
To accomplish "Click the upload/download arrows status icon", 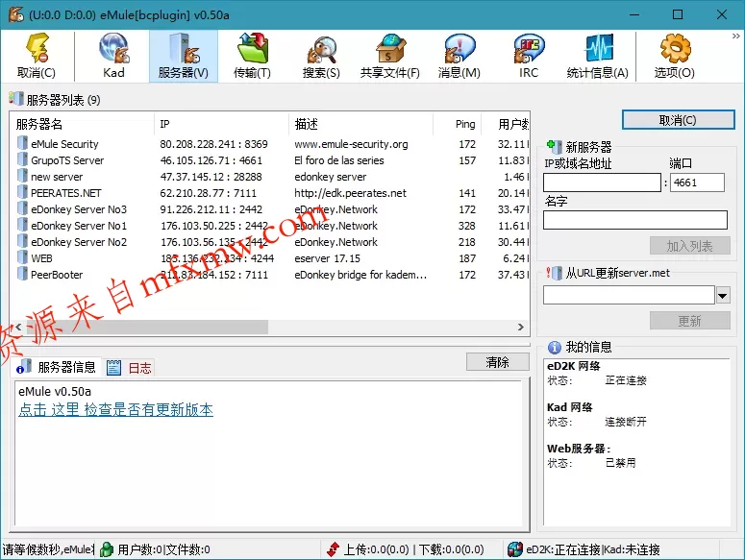I will pyautogui.click(x=333, y=549).
